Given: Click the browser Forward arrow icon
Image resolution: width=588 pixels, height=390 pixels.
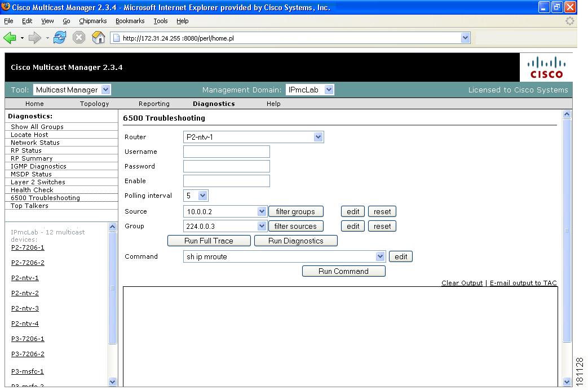Looking at the screenshot, I should tap(35, 38).
